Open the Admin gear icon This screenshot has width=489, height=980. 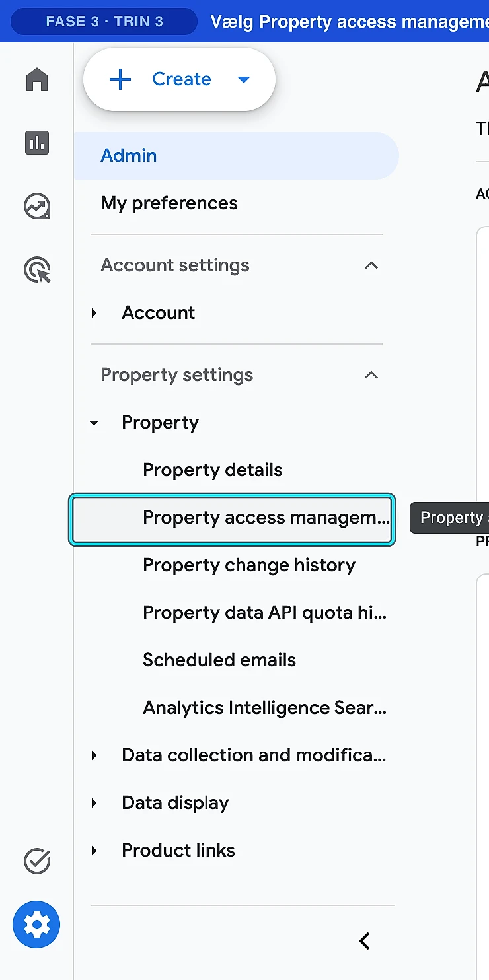(36, 925)
